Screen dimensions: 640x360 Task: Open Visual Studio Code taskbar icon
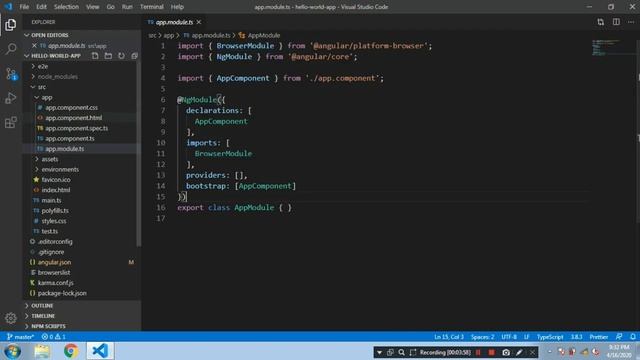click(x=100, y=351)
